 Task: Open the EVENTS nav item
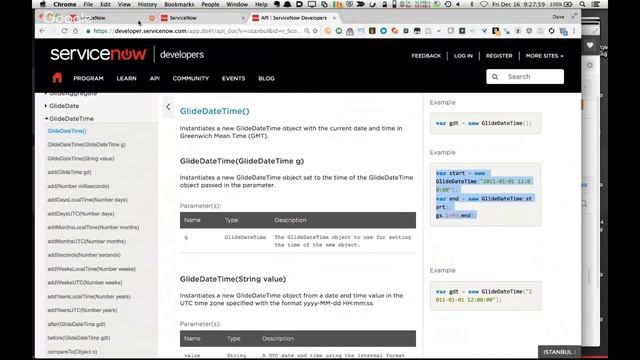(x=233, y=78)
